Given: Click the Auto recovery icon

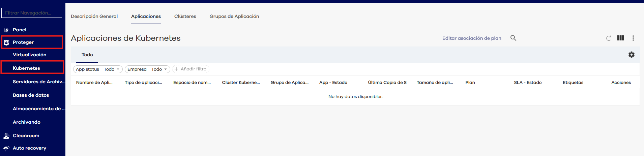Looking at the screenshot, I should 6,148.
